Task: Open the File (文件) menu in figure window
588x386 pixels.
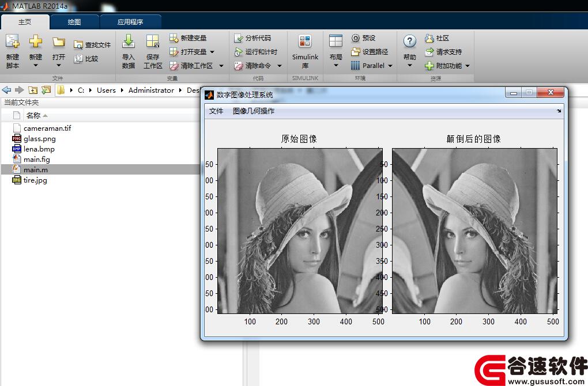Action: pyautogui.click(x=216, y=111)
